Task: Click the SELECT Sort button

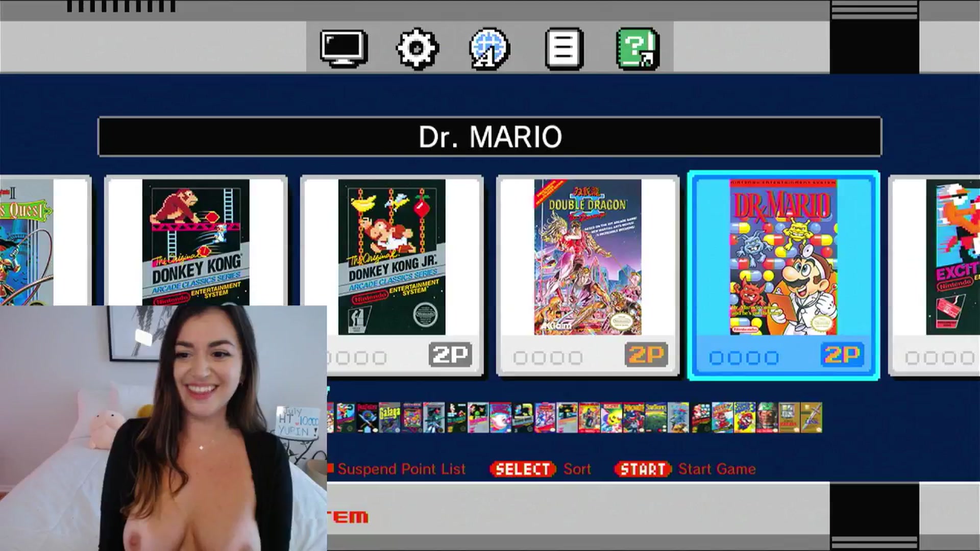Action: point(523,469)
